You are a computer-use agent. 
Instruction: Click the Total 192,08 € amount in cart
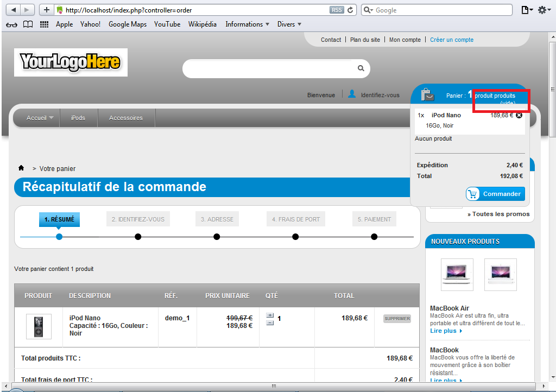coord(511,176)
